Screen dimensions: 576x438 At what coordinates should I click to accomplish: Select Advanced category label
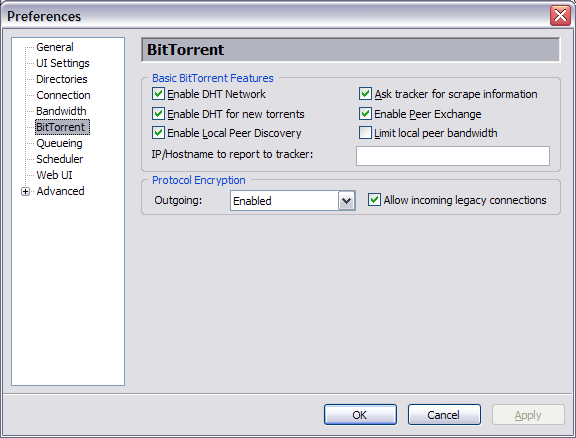click(60, 191)
